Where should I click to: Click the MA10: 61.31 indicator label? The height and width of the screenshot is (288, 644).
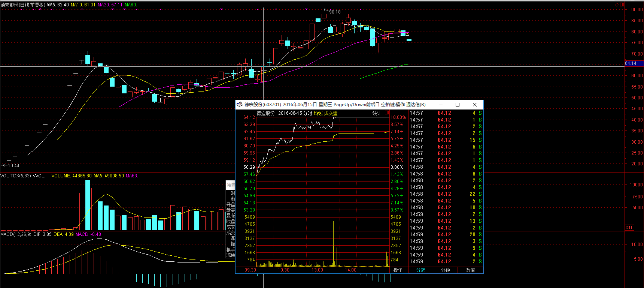pos(83,5)
